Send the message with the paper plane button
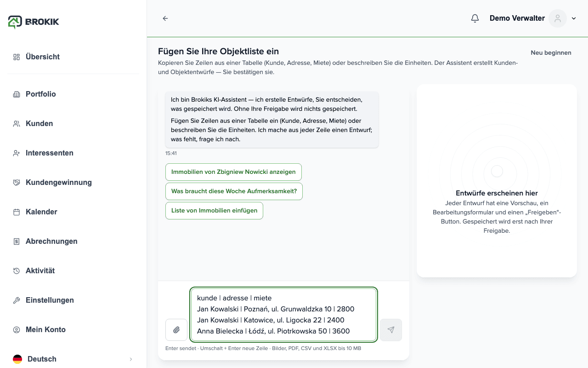 tap(391, 330)
